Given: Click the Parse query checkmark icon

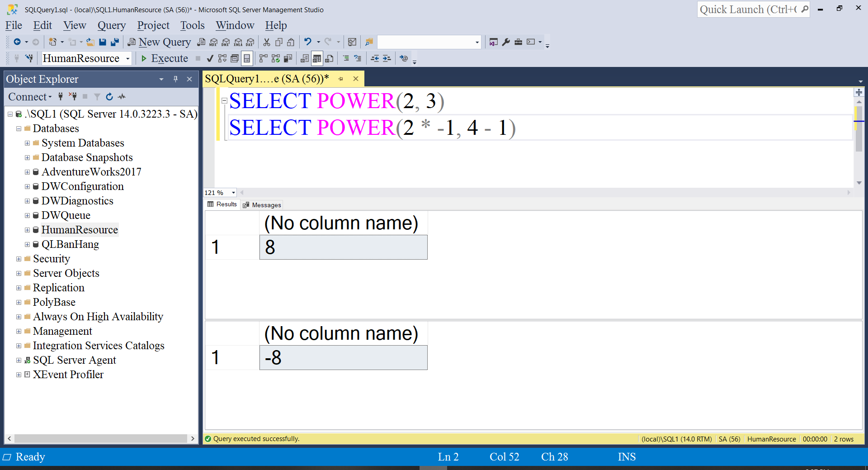Looking at the screenshot, I should click(x=210, y=58).
